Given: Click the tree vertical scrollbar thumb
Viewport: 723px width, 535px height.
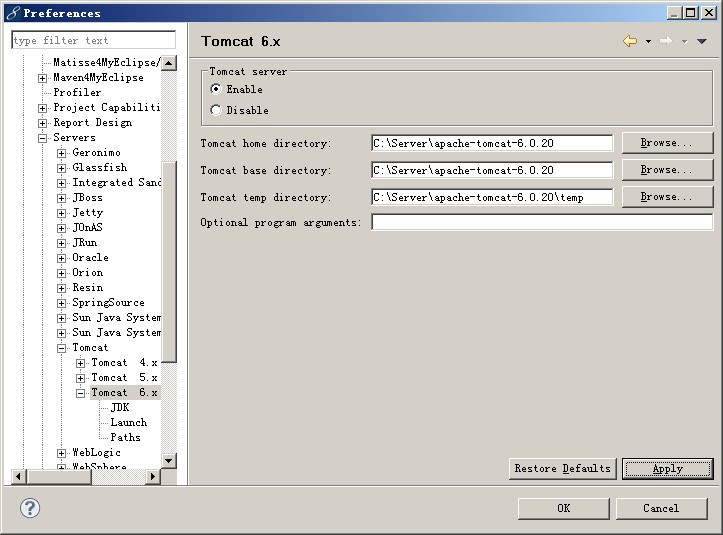Looking at the screenshot, I should coord(169,262).
